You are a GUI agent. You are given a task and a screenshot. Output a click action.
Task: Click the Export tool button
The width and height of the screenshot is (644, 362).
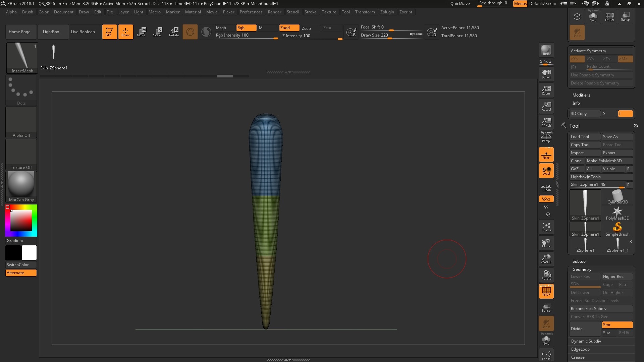(617, 153)
